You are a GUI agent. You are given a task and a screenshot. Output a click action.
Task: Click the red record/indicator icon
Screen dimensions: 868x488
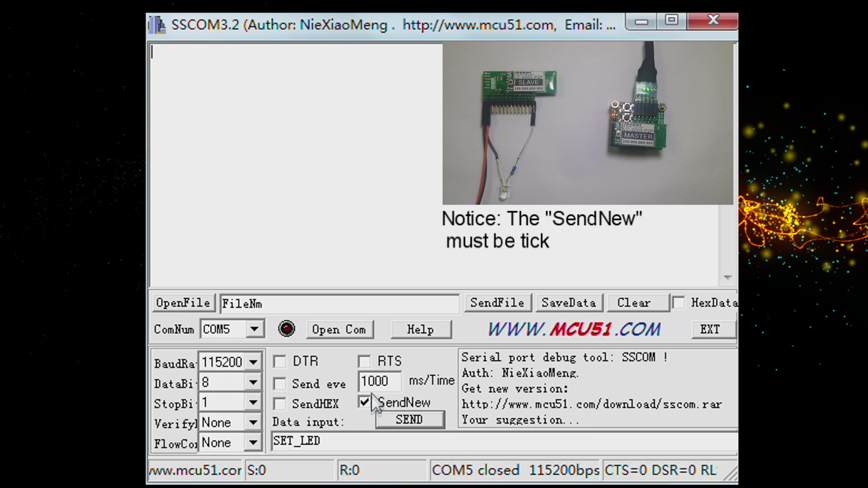(286, 329)
